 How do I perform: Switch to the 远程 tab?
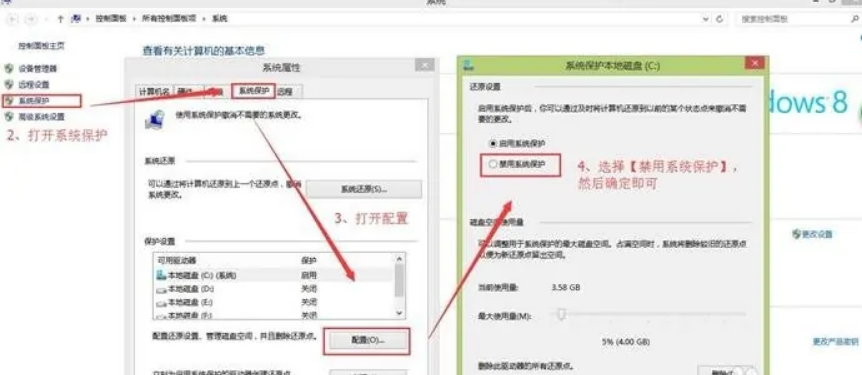pos(285,92)
